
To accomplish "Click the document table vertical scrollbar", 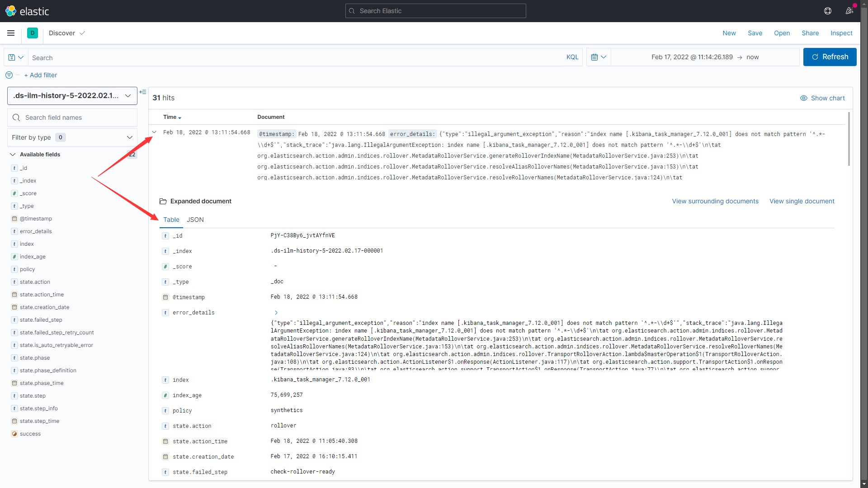I will tap(849, 139).
